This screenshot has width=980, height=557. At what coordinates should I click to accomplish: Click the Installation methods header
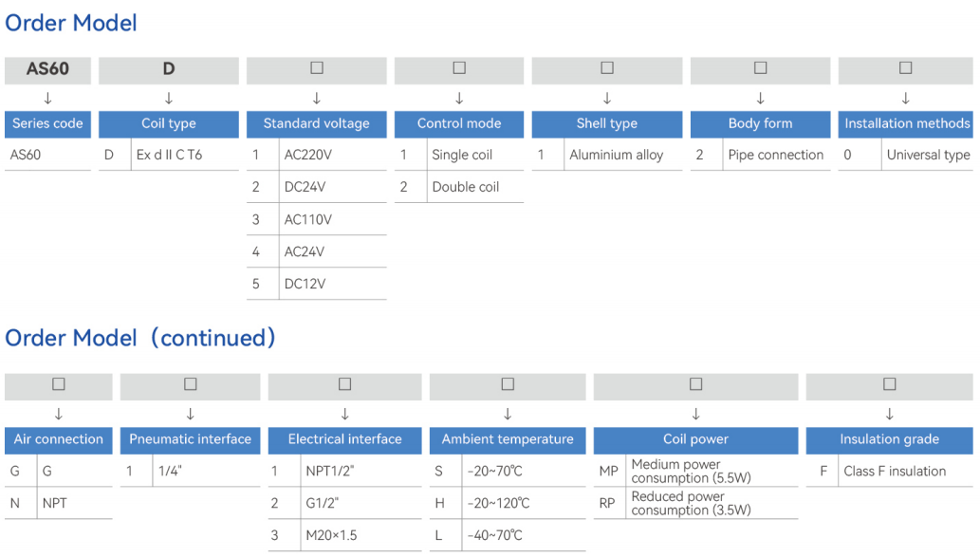(x=906, y=123)
